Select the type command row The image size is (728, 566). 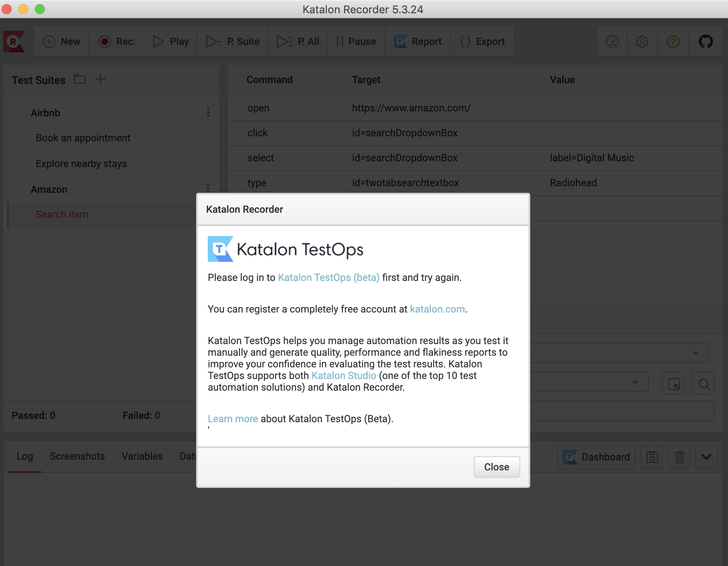tap(475, 183)
